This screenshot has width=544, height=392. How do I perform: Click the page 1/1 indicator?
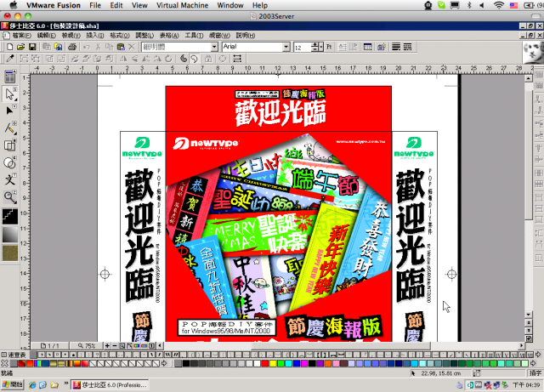point(49,346)
